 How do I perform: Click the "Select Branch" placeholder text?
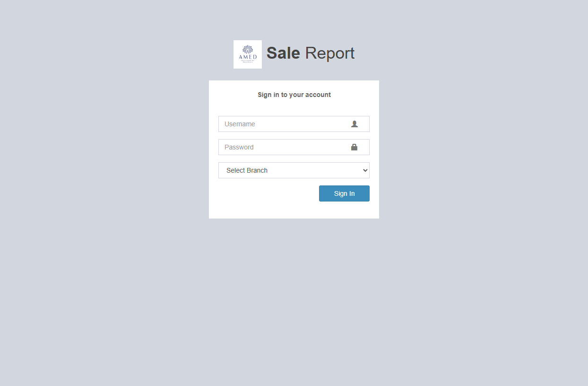click(x=247, y=170)
